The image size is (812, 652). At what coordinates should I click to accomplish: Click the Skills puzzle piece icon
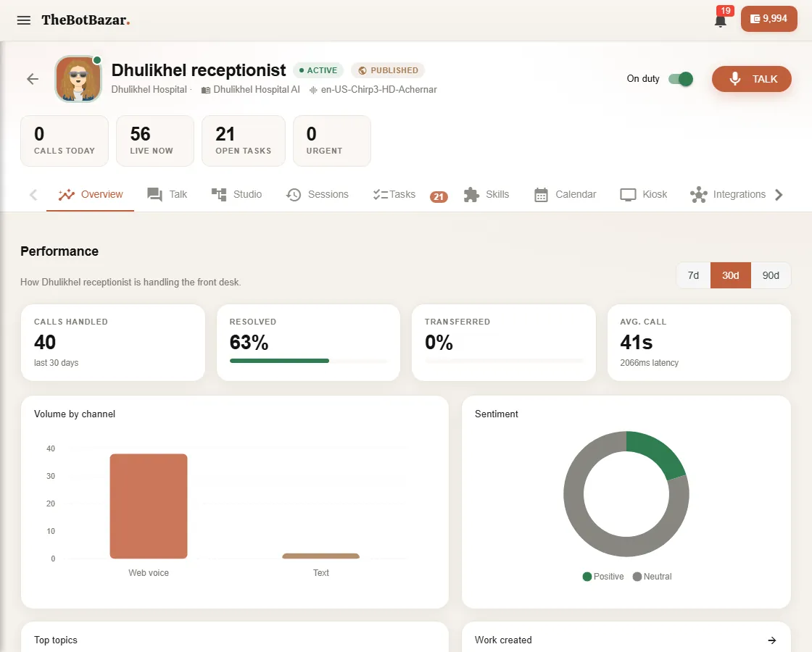pyautogui.click(x=471, y=195)
